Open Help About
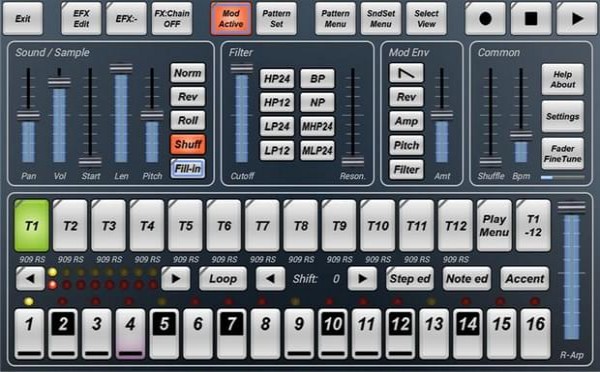Viewport: 600px width, 372px height. pyautogui.click(x=562, y=79)
